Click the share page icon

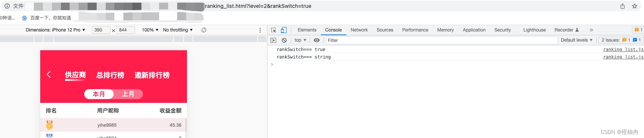point(623,6)
